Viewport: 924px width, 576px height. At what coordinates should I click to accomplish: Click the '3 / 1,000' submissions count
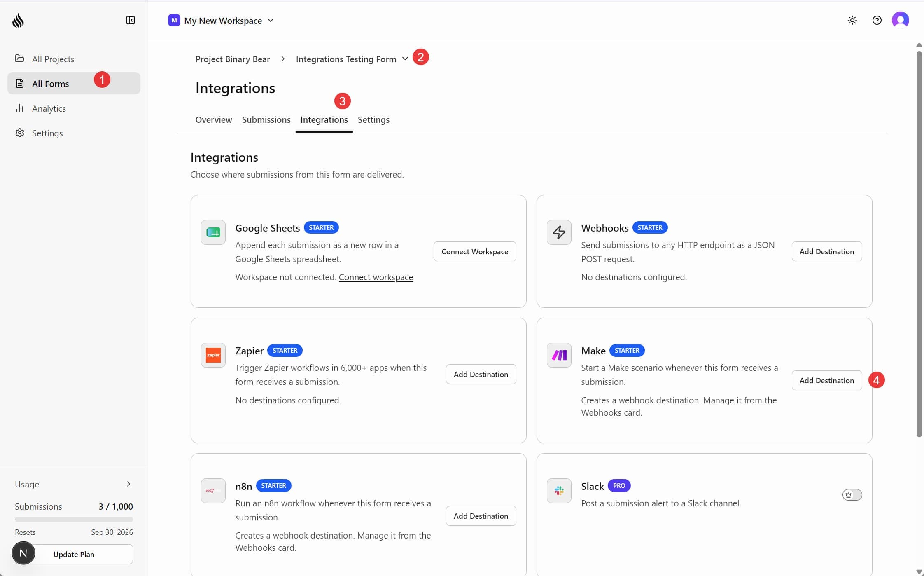(116, 506)
